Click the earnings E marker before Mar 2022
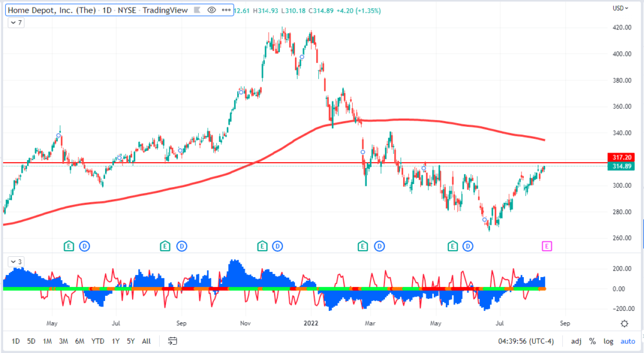644x353 pixels. pos(363,246)
